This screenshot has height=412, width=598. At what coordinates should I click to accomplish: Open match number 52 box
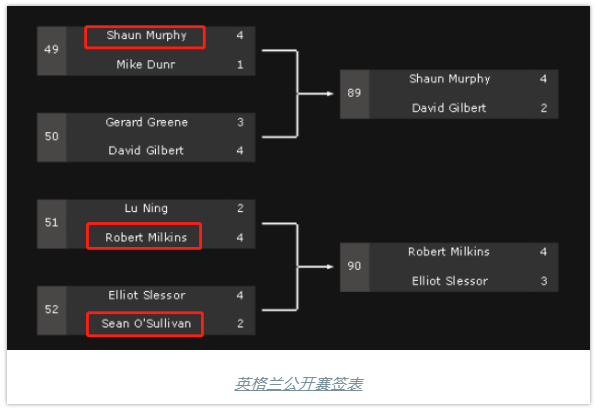point(51,310)
